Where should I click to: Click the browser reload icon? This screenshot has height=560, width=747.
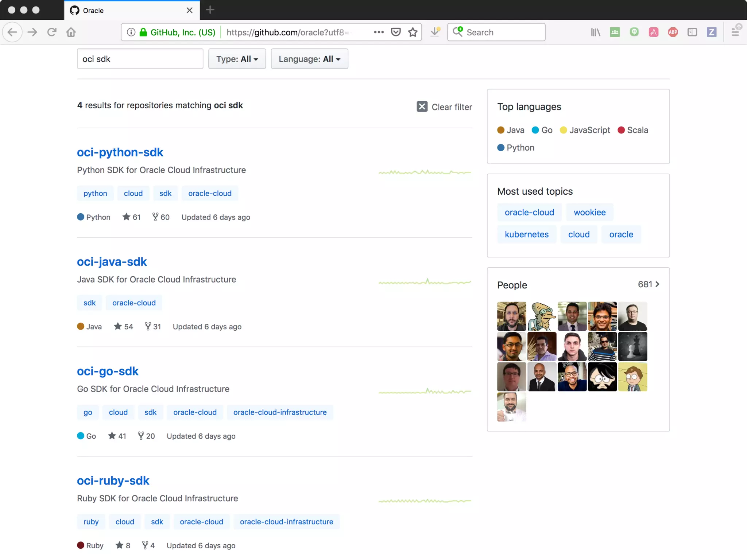(x=52, y=32)
